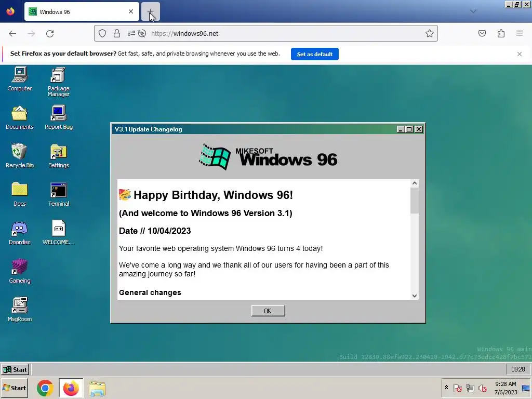Open the site permissions icon in address bar
This screenshot has height=399, width=532.
(131, 33)
